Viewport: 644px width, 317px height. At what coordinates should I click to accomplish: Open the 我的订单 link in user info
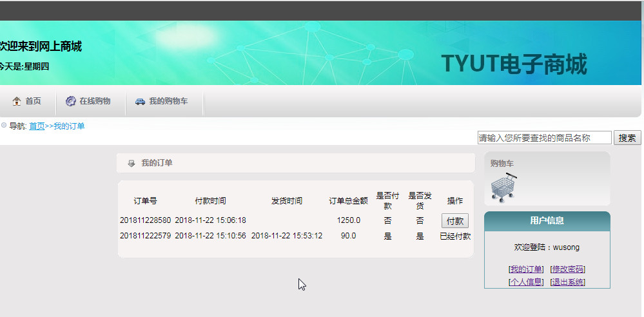[x=526, y=269]
